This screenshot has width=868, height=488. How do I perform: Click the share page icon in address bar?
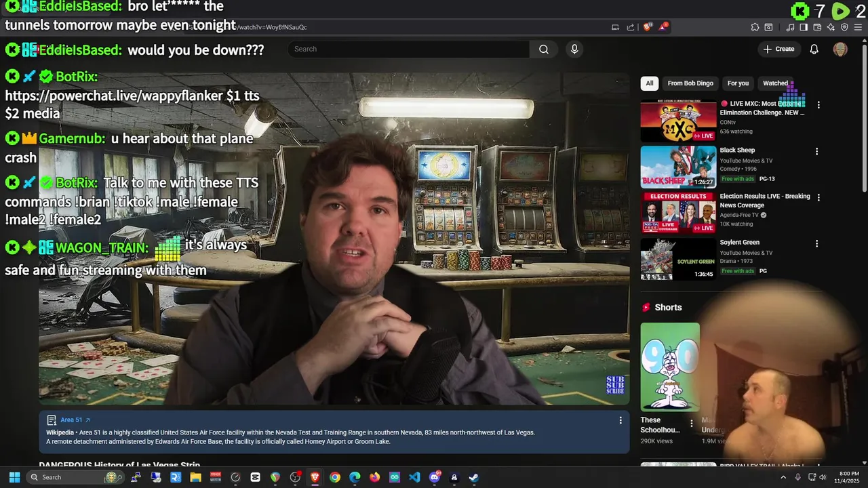631,27
